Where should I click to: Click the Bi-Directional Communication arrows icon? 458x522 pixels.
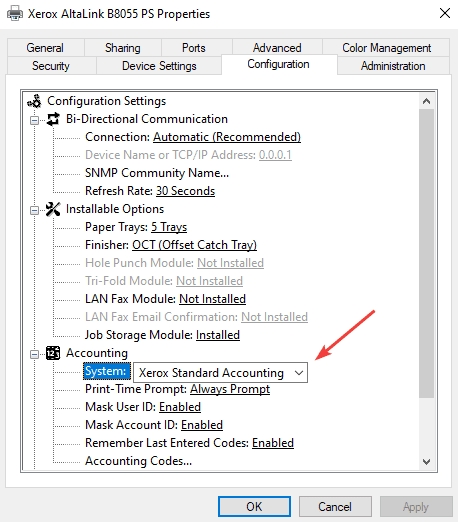[53, 119]
